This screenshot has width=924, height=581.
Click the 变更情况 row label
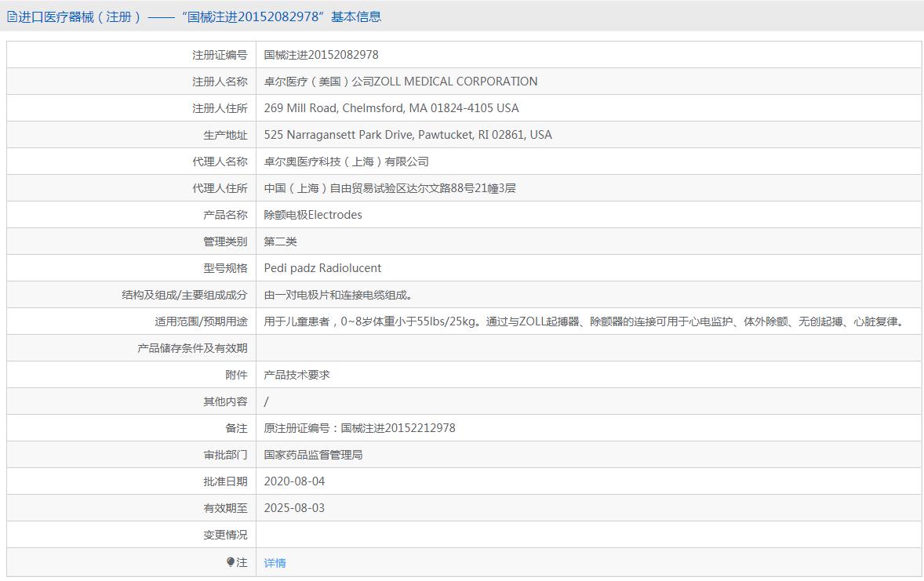click(x=225, y=535)
